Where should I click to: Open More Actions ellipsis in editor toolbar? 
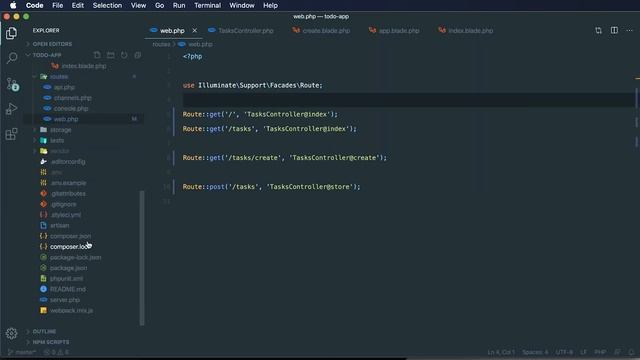629,31
